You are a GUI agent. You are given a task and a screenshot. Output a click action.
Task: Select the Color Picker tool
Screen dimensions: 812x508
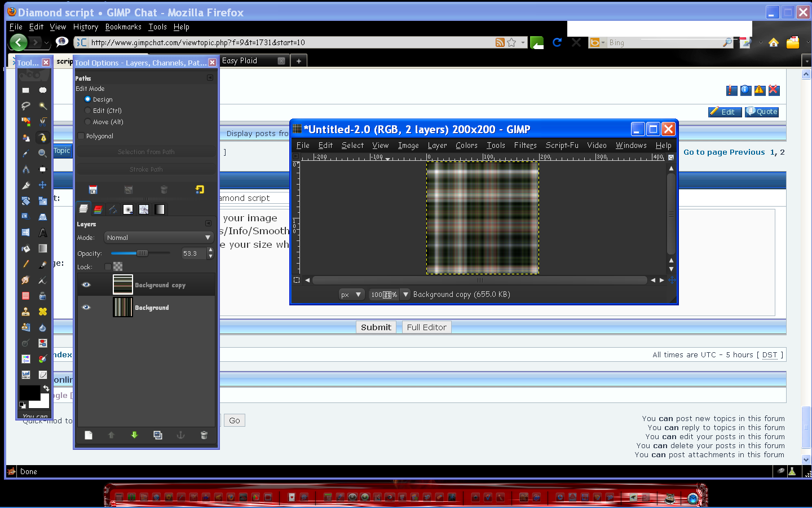25,153
